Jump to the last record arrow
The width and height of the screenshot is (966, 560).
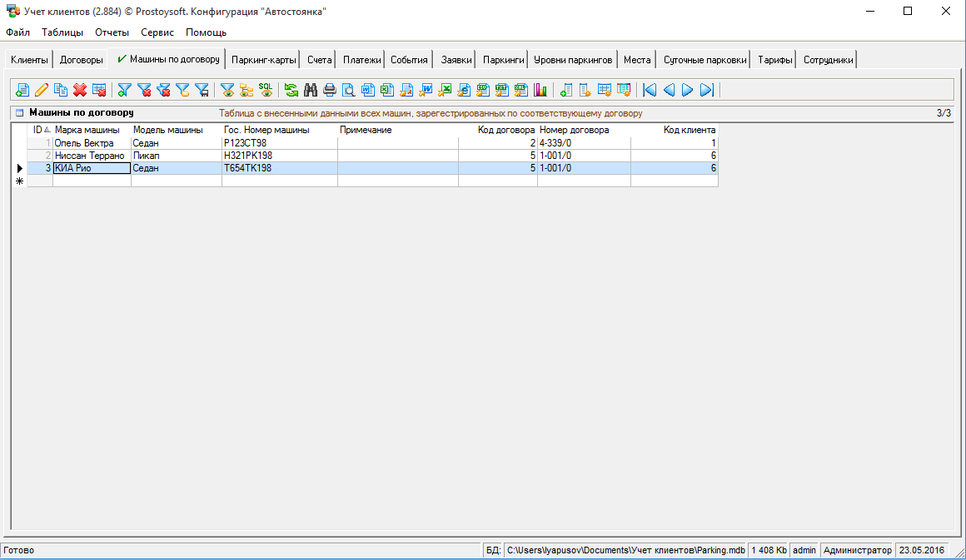click(707, 90)
